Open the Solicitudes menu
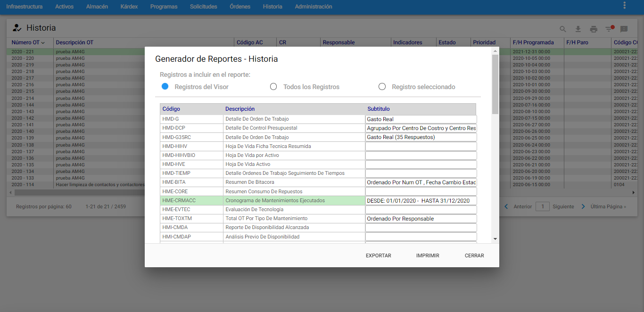Screen dimensions: 644x312 click(204, 7)
